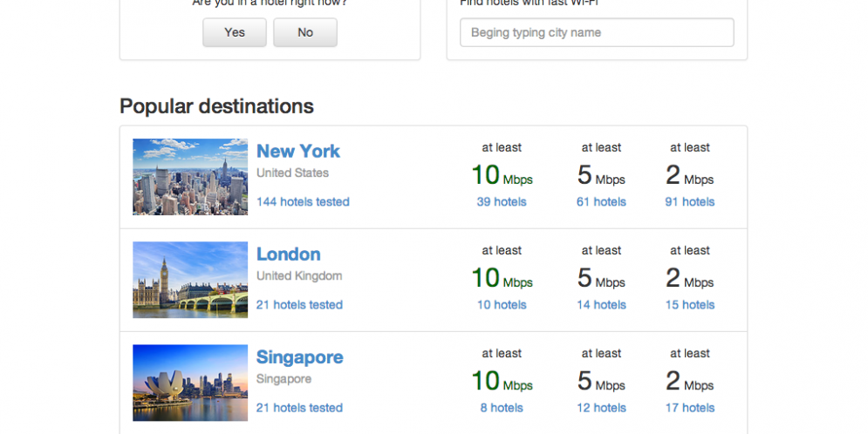Show 14 hotels in London
This screenshot has width=868, height=434.
(601, 305)
